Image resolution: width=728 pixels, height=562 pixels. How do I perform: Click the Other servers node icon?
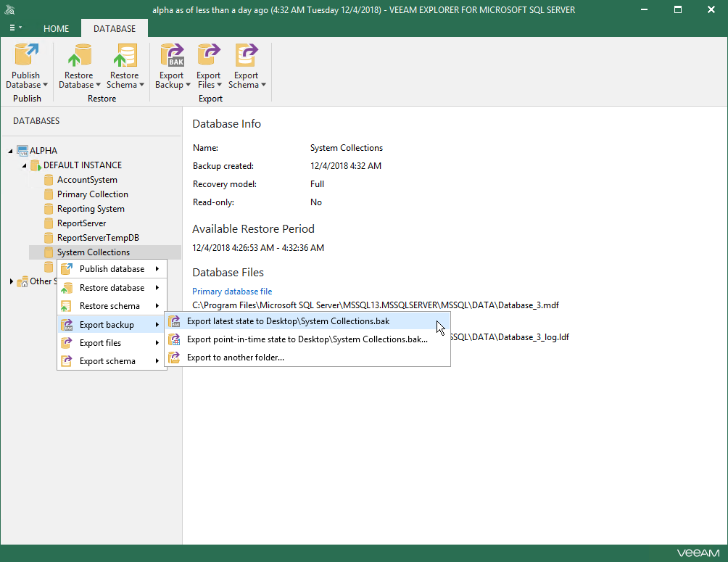22,281
